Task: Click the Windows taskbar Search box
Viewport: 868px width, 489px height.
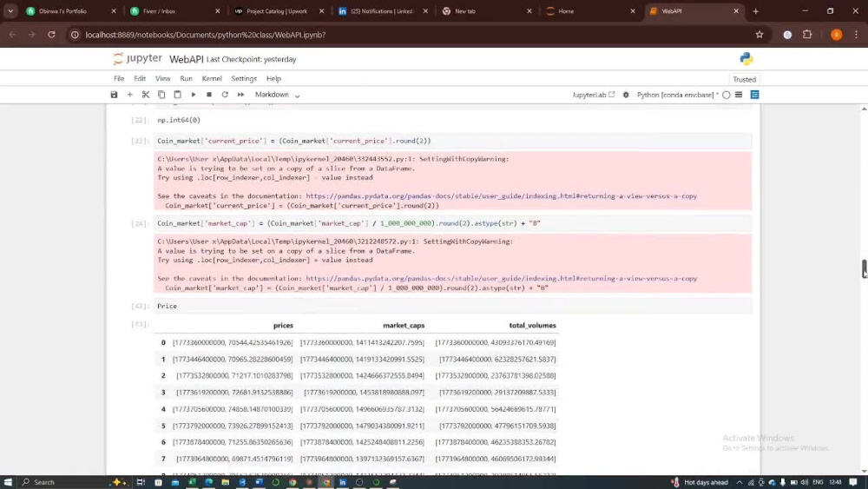Action: point(62,482)
